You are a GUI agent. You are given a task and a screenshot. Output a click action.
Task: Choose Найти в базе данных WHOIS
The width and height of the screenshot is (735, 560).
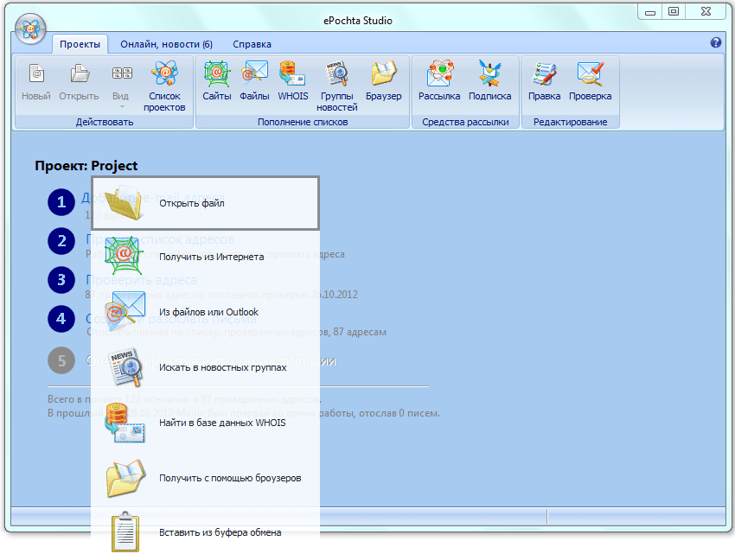[205, 423]
